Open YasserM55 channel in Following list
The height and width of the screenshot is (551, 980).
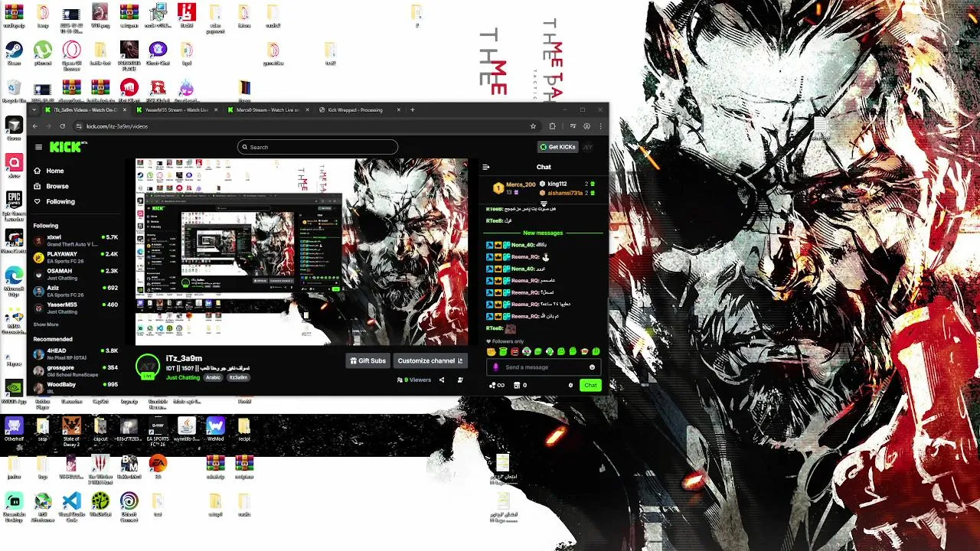(76, 308)
